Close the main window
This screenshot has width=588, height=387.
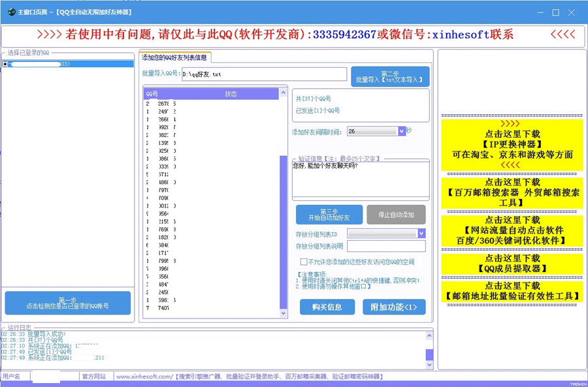tap(572, 12)
